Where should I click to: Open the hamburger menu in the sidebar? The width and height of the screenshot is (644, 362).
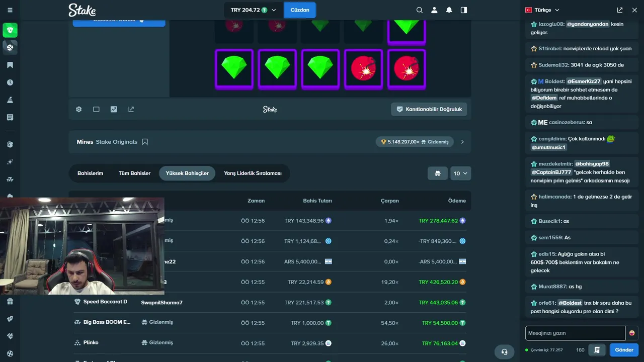10,10
